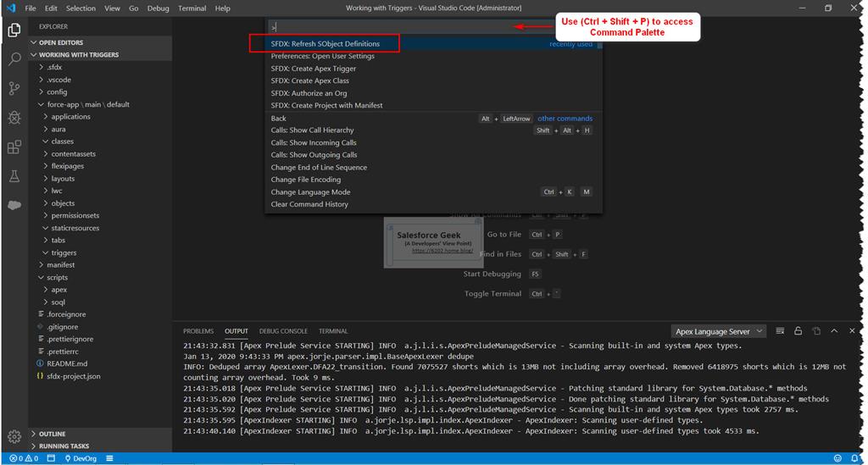
Task: Open the Manage gear icon
Action: point(14,436)
